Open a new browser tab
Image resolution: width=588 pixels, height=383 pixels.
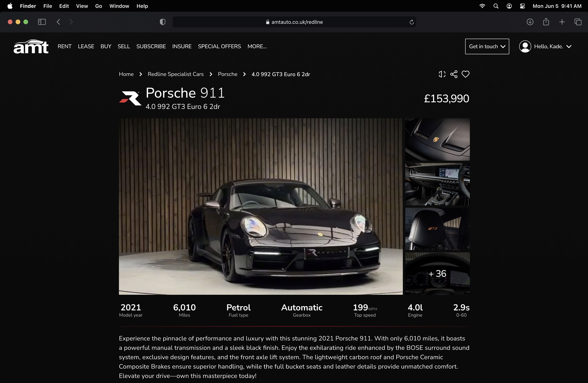click(x=562, y=22)
